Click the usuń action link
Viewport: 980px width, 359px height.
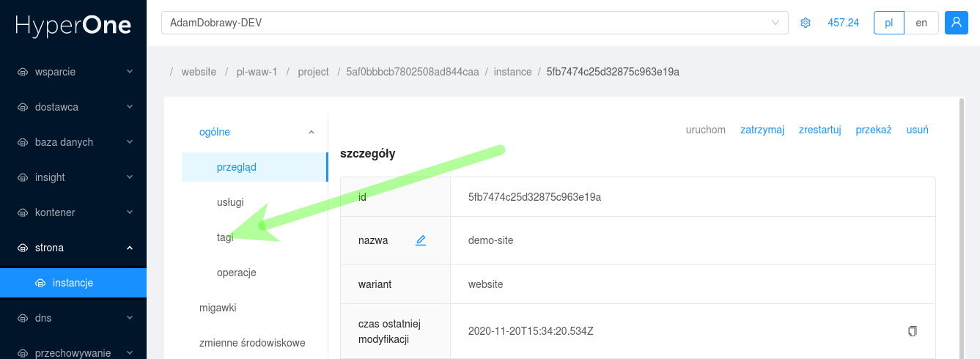pos(917,130)
